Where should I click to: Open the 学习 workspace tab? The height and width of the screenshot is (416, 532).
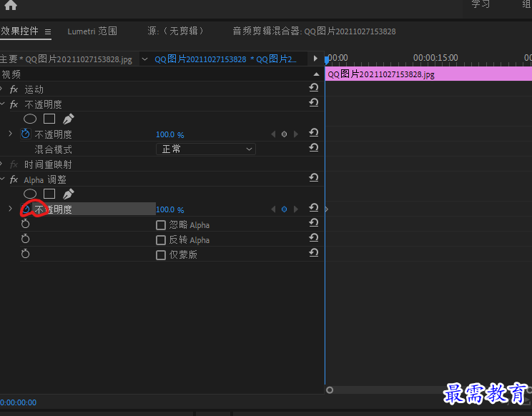pyautogui.click(x=481, y=4)
